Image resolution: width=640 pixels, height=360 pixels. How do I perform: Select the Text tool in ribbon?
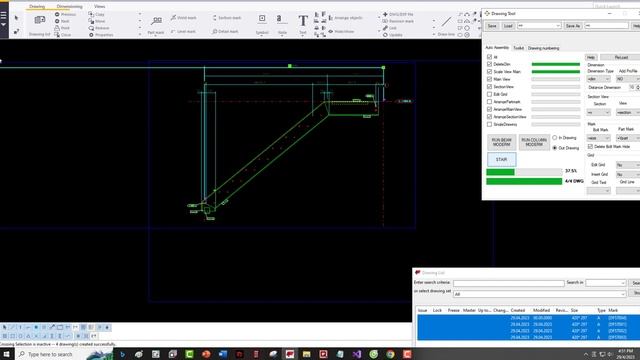pos(303,20)
